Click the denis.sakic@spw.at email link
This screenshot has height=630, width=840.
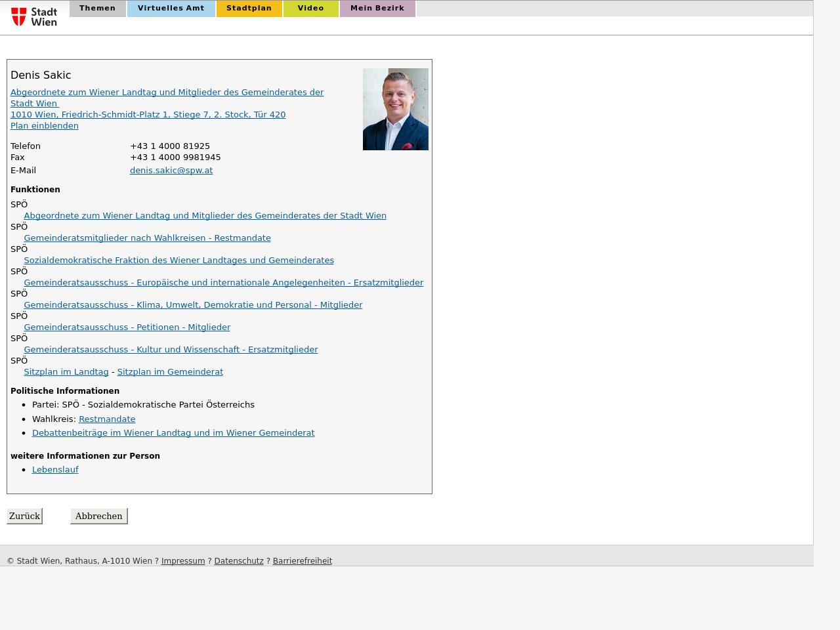(171, 170)
